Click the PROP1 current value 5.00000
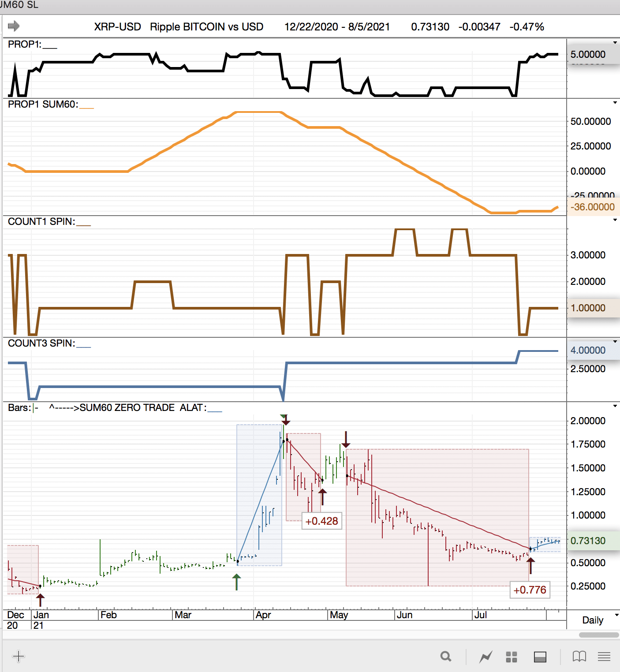This screenshot has height=672, width=620. [588, 55]
